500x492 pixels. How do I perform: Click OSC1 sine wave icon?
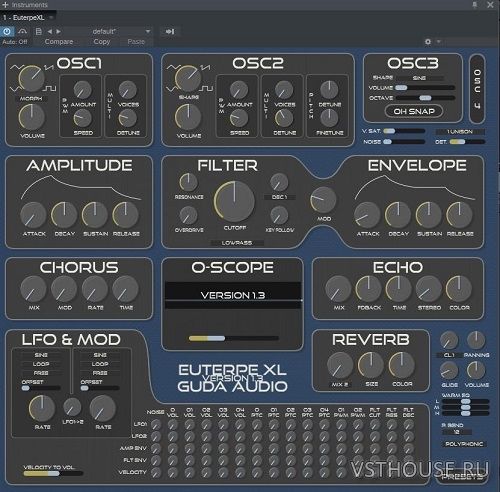pyautogui.click(x=16, y=68)
